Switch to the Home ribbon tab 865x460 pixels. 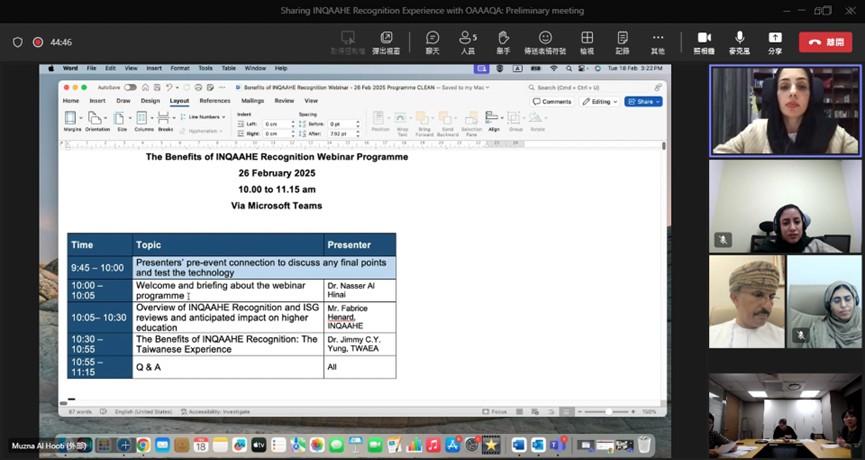point(71,101)
